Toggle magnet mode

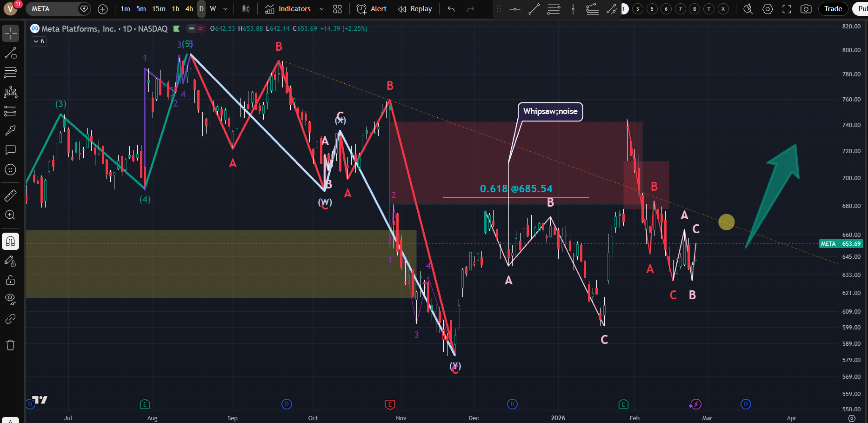coord(10,242)
